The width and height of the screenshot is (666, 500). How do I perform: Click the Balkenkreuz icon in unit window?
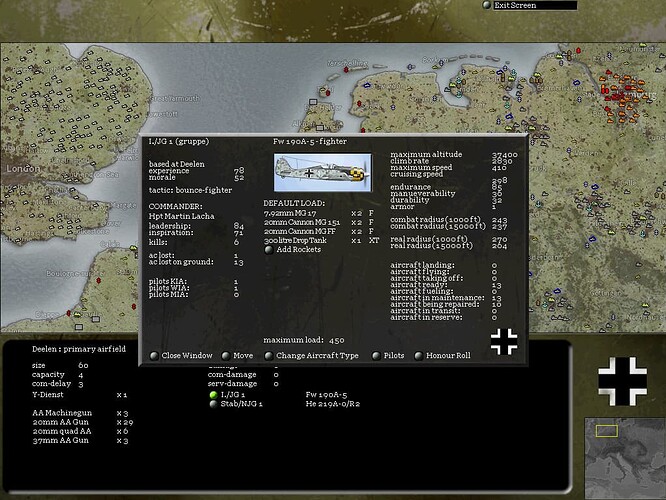[504, 342]
